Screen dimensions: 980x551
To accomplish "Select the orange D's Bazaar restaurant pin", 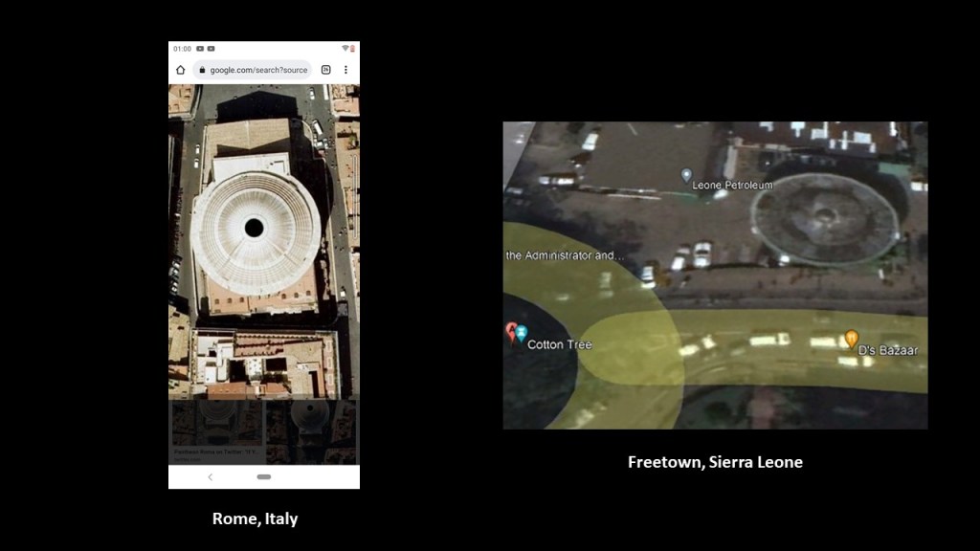I will pyautogui.click(x=851, y=338).
